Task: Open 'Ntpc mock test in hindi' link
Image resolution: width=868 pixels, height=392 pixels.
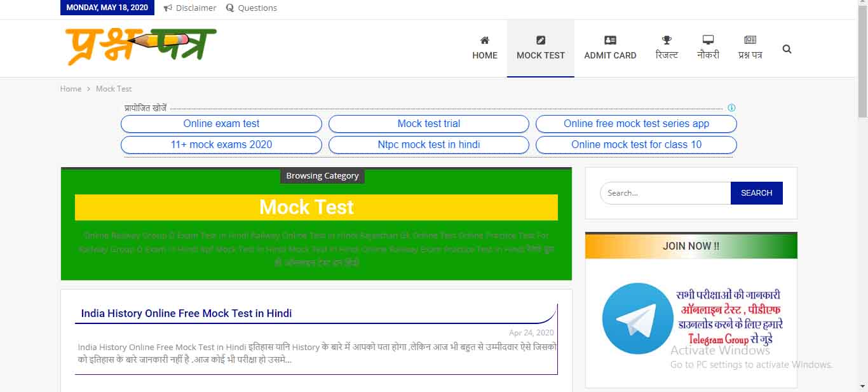Action: tap(428, 145)
